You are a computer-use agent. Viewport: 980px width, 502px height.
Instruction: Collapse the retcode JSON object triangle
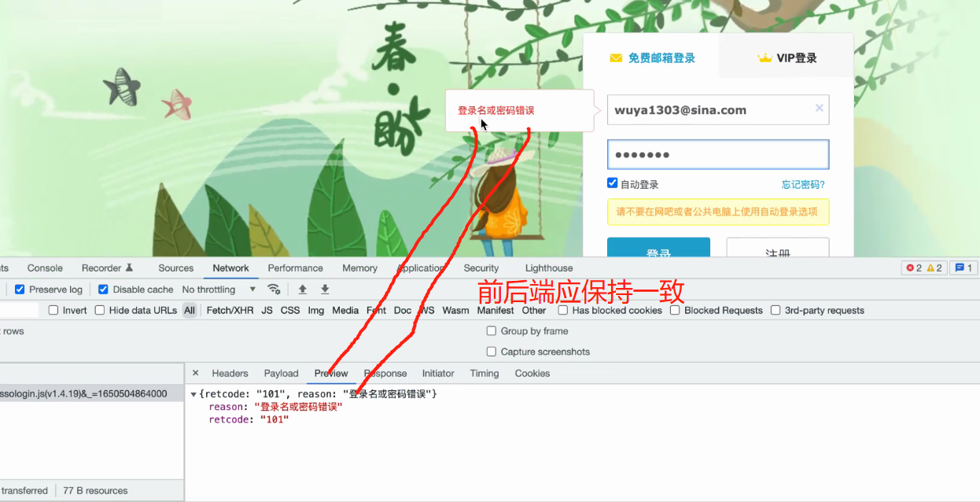point(193,394)
